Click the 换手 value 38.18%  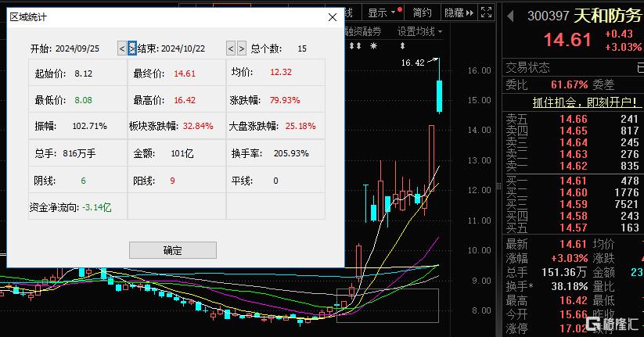(x=569, y=286)
